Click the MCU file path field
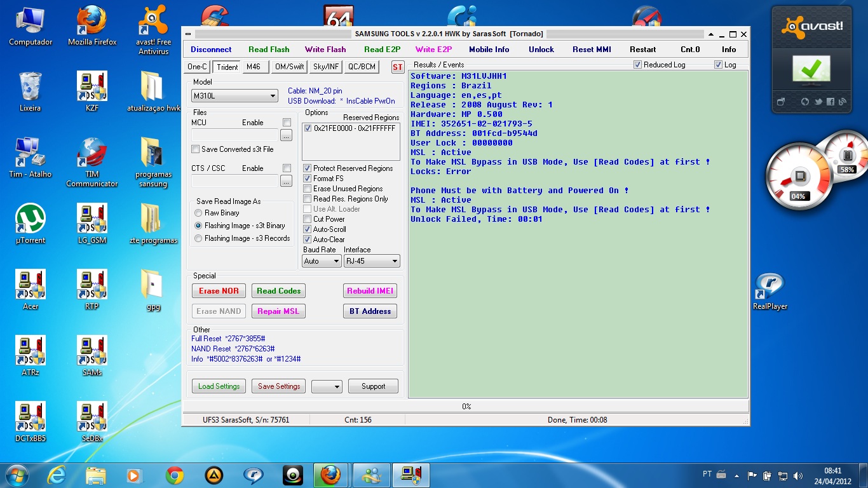 tap(234, 135)
